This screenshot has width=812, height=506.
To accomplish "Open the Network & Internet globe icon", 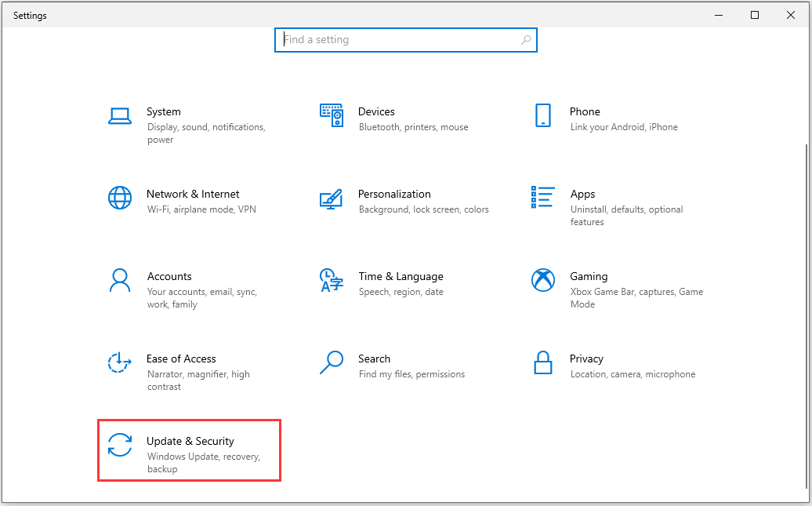I will coord(120,198).
